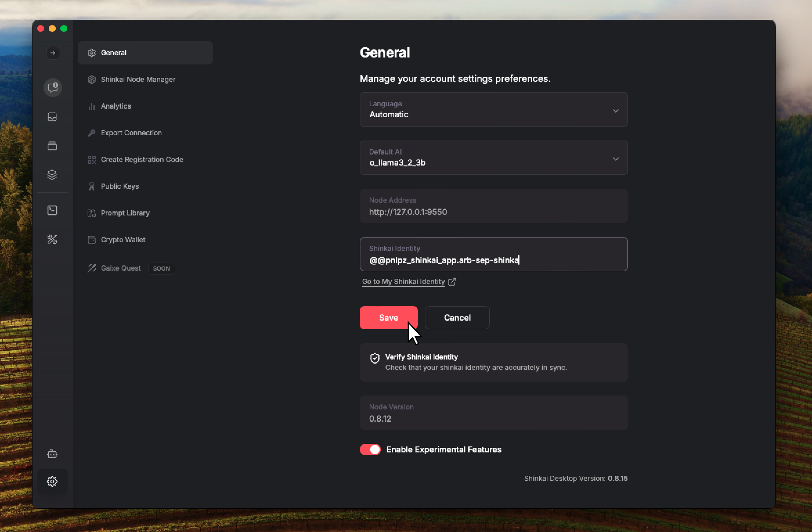Viewport: 812px width, 532px height.
Task: Click the expand sidebar arrow icon
Action: tap(53, 53)
